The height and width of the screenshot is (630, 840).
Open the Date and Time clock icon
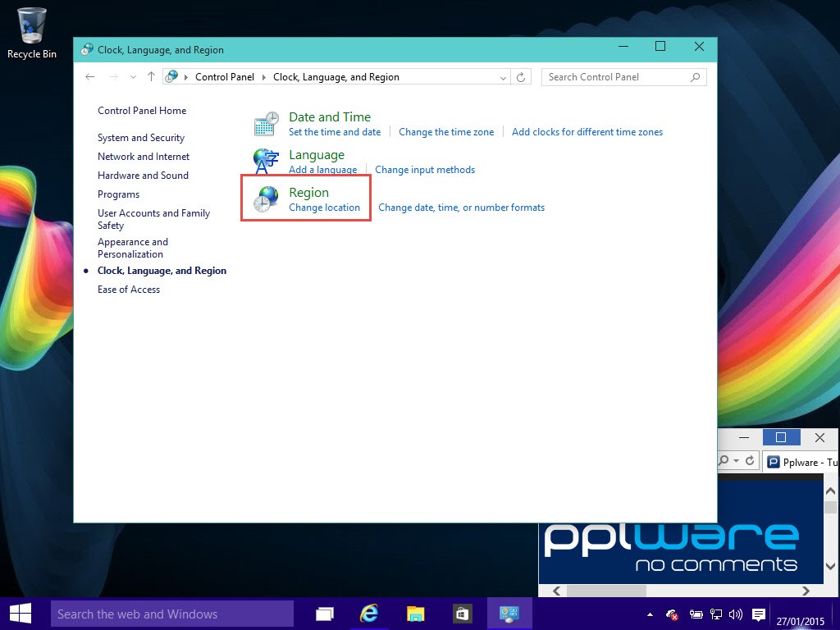tap(266, 124)
